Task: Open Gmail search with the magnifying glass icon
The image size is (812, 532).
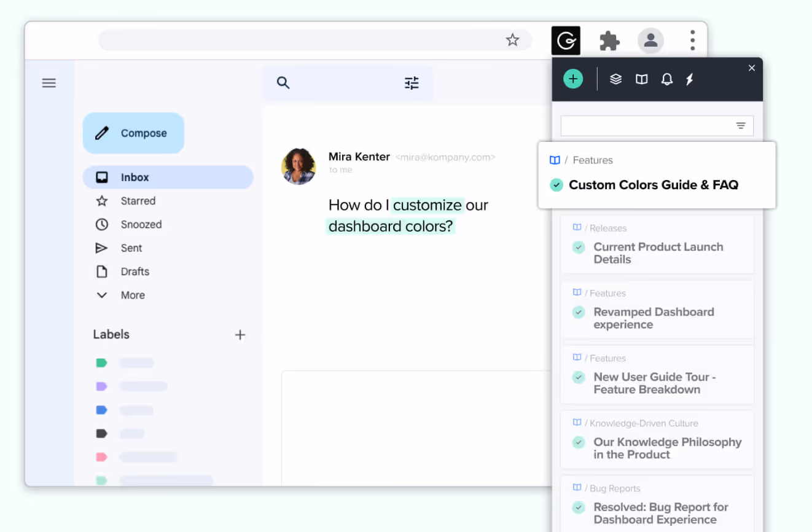Action: (x=283, y=82)
